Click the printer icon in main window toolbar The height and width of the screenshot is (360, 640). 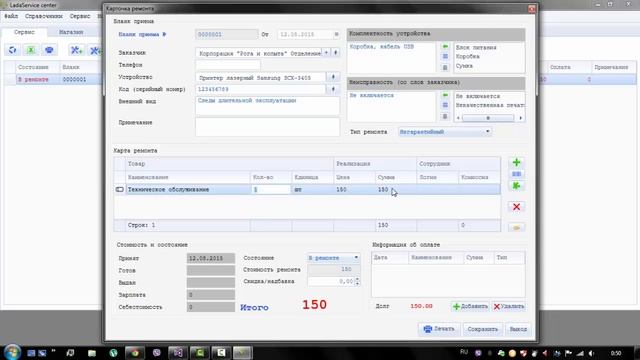pyautogui.click(x=49, y=50)
